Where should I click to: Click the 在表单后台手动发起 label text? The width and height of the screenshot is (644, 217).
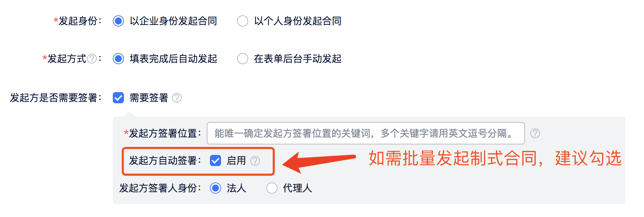tap(298, 59)
